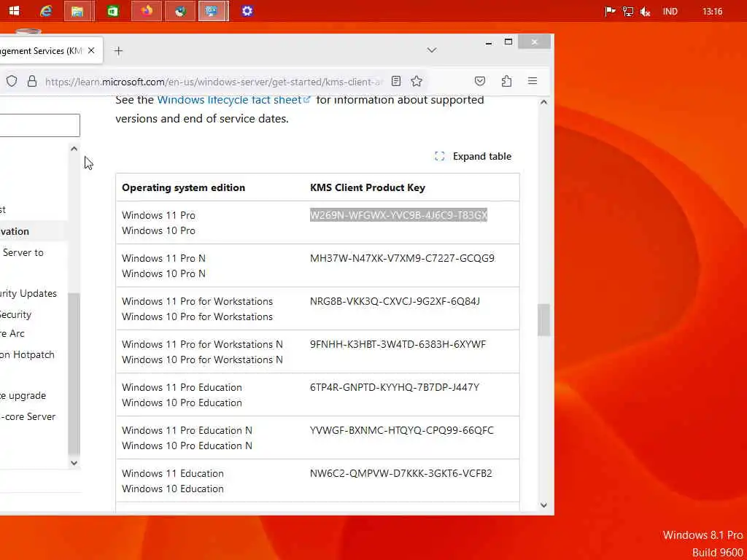
Task: Click key MH37W-N47XK-V7XM9-C7227-GCQG9
Action: tap(402, 258)
